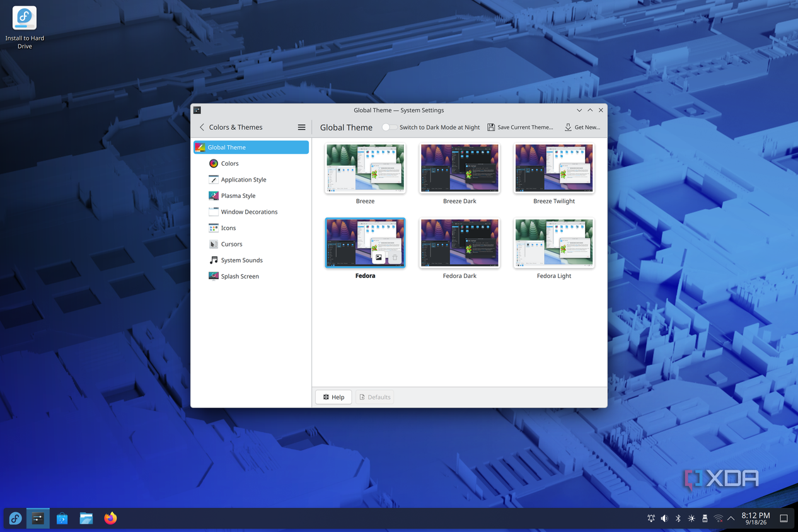
Task: Select the Breeze Twilight theme thumbnail
Action: (554, 168)
